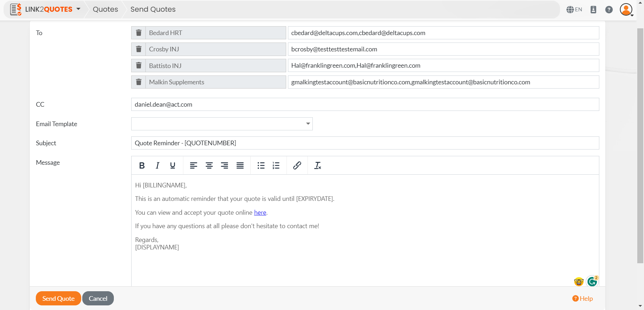Toggle underline formatting in message editor

[x=173, y=165]
